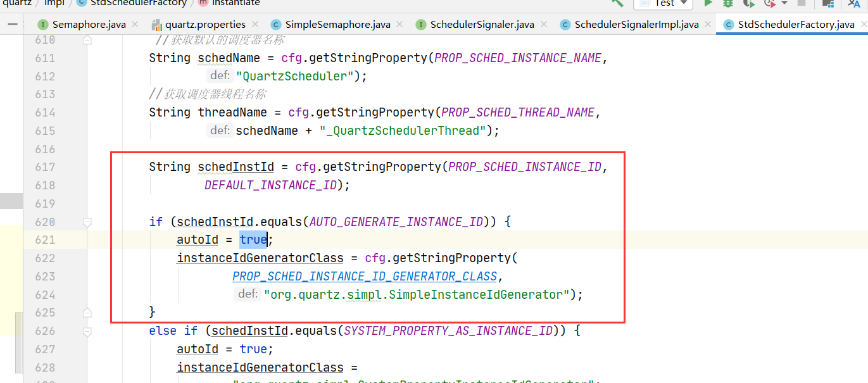Click the impl breadcrumb
The height and width of the screenshot is (383, 868).
pos(54,3)
